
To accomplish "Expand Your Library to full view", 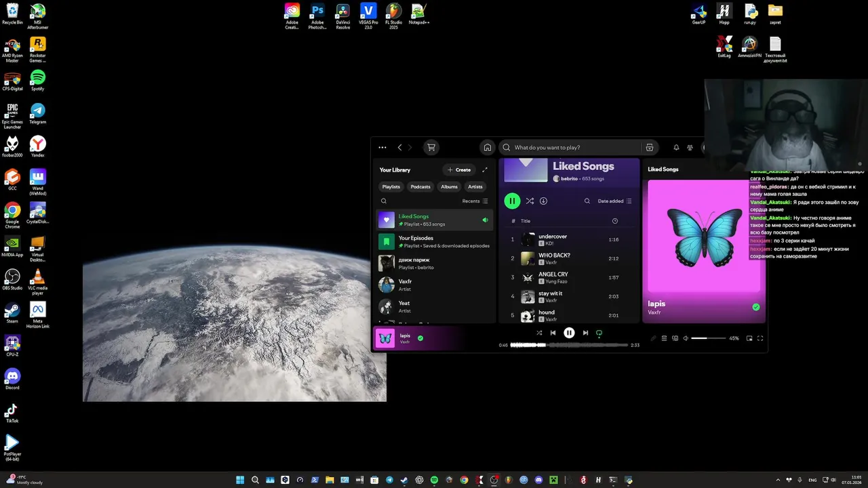I will [x=485, y=170].
